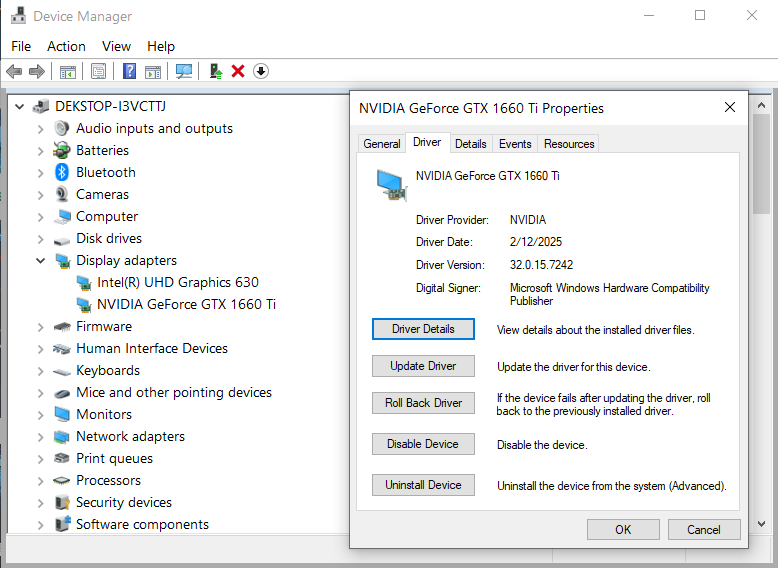Image resolution: width=778 pixels, height=568 pixels.
Task: Click the down-arrow circle toolbar icon
Action: [261, 71]
